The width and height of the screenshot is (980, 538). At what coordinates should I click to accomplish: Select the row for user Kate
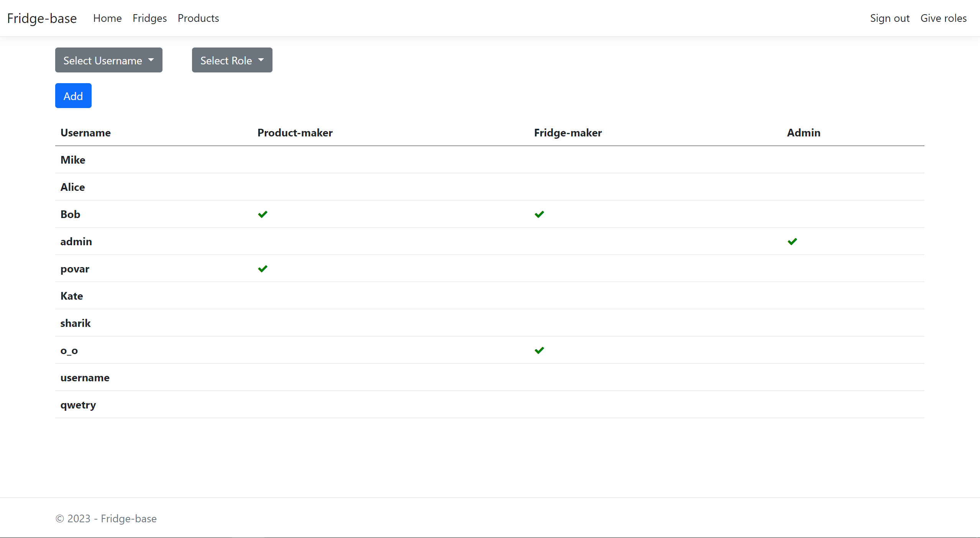coord(71,296)
